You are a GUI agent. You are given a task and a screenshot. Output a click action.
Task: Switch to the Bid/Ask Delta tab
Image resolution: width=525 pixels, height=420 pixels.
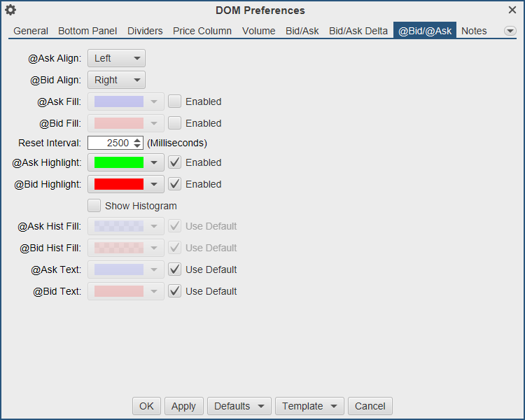coord(358,31)
